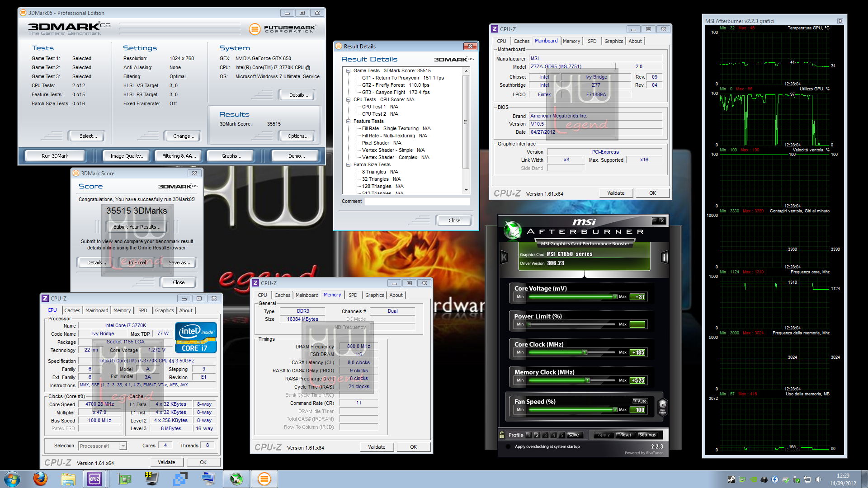The image size is (868, 488).
Task: Open Kombustor via the K side button
Action: pos(504,258)
